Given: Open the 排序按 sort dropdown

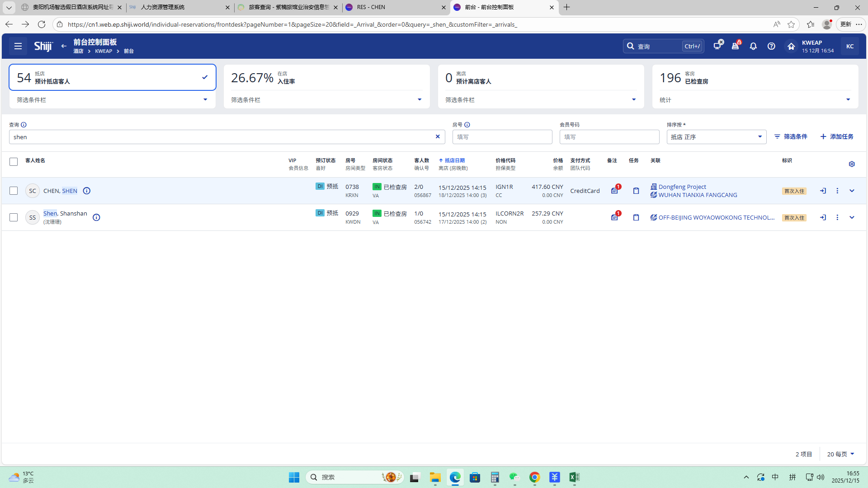Looking at the screenshot, I should [716, 137].
